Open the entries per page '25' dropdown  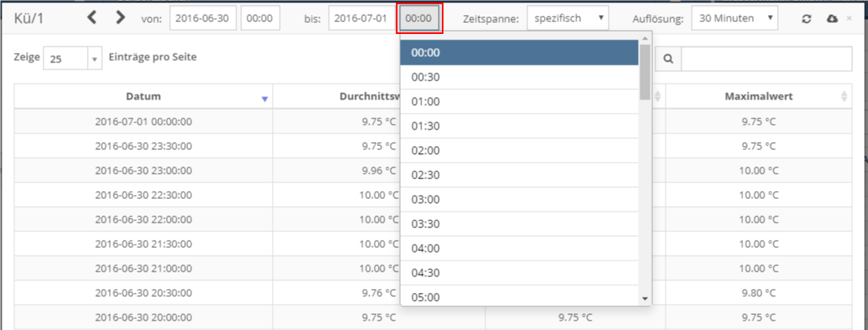point(73,59)
